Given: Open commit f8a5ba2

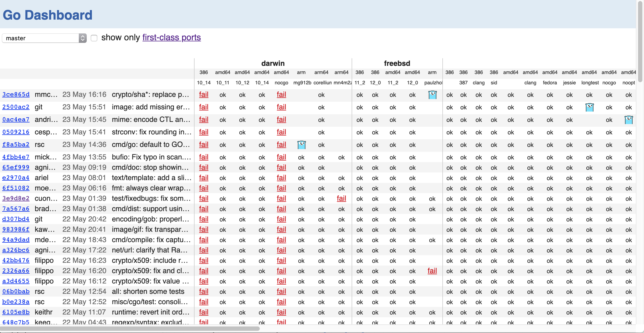Looking at the screenshot, I should point(16,144).
